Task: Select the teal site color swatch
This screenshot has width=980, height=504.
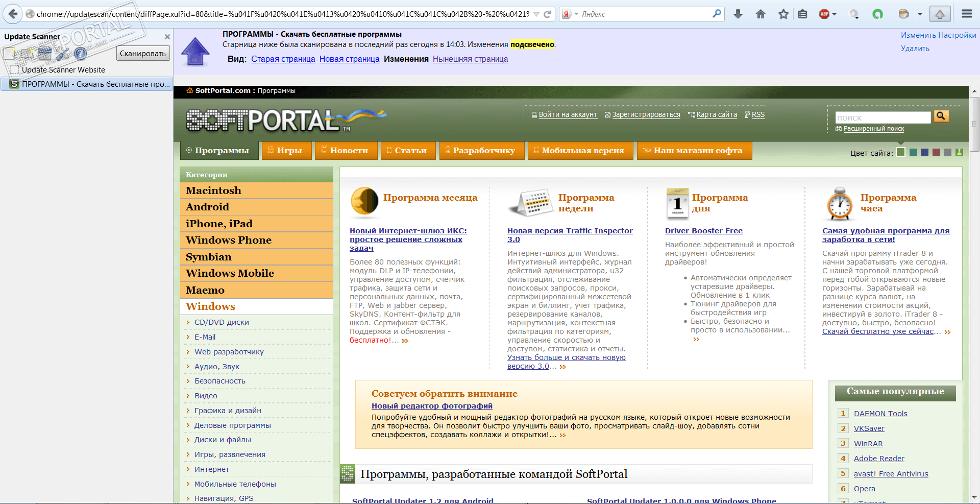Action: point(914,152)
